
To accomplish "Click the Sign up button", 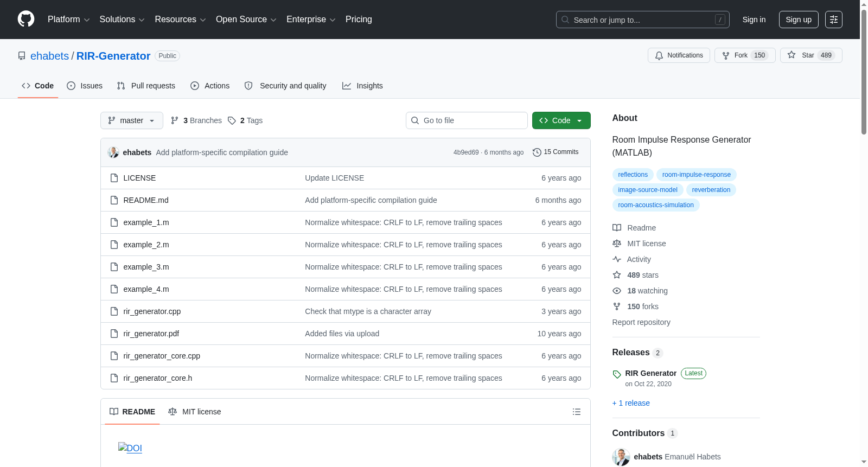I will coord(799,20).
